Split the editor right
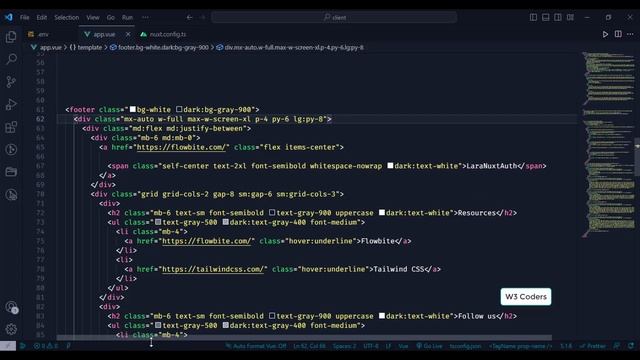Viewport: 640px width, 360px height. 618,34
